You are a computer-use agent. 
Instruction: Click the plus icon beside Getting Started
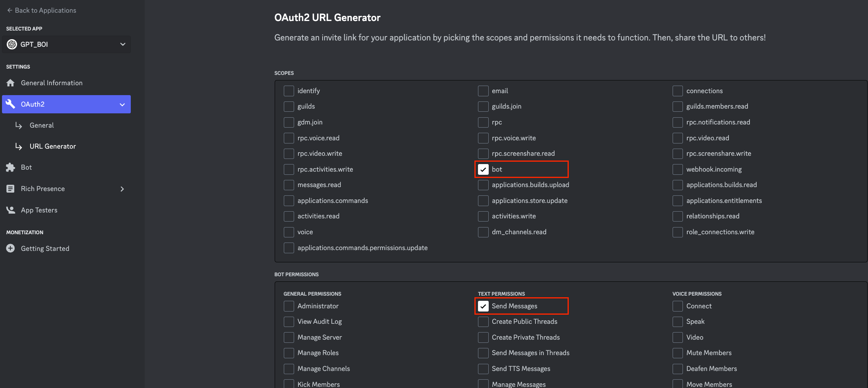coord(11,248)
